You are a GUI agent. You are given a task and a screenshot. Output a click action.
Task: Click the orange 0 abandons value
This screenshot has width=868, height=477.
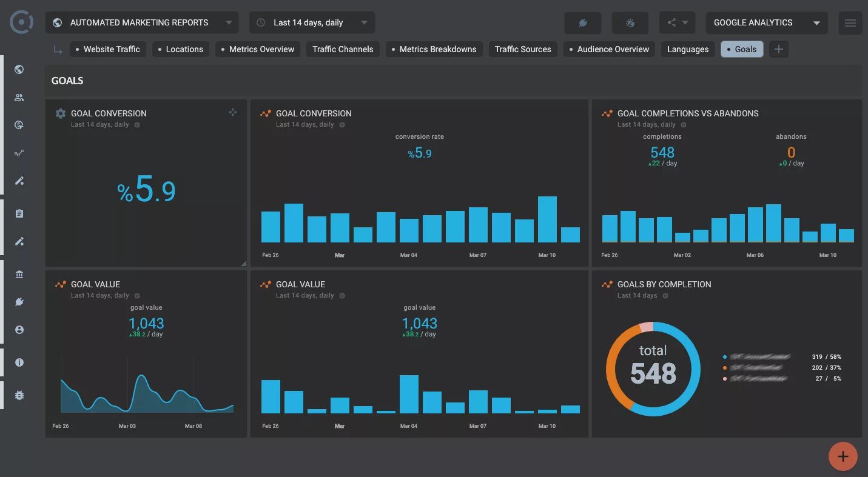pos(791,152)
